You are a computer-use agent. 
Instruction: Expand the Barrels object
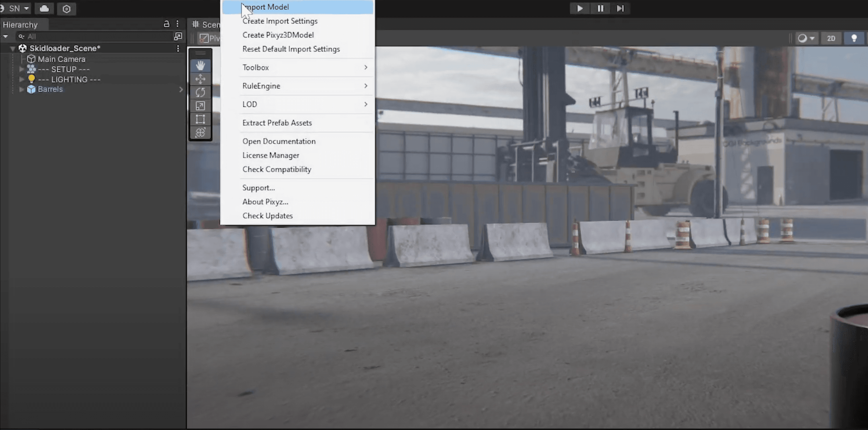pyautogui.click(x=22, y=89)
